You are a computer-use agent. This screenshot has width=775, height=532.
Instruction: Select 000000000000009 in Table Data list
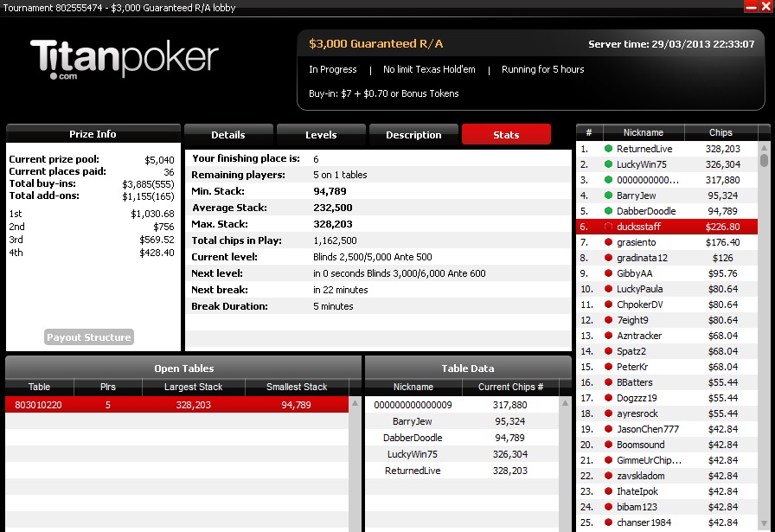pos(462,405)
